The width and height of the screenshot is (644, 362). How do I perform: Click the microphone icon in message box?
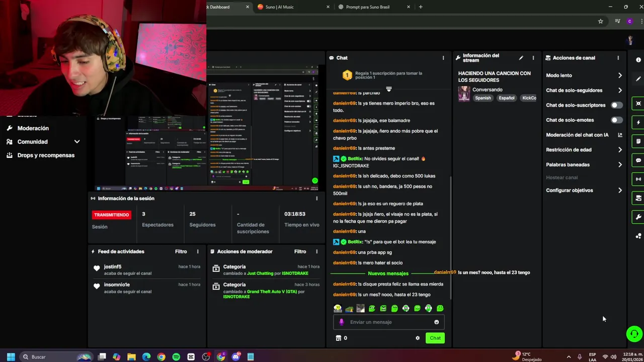(341, 322)
